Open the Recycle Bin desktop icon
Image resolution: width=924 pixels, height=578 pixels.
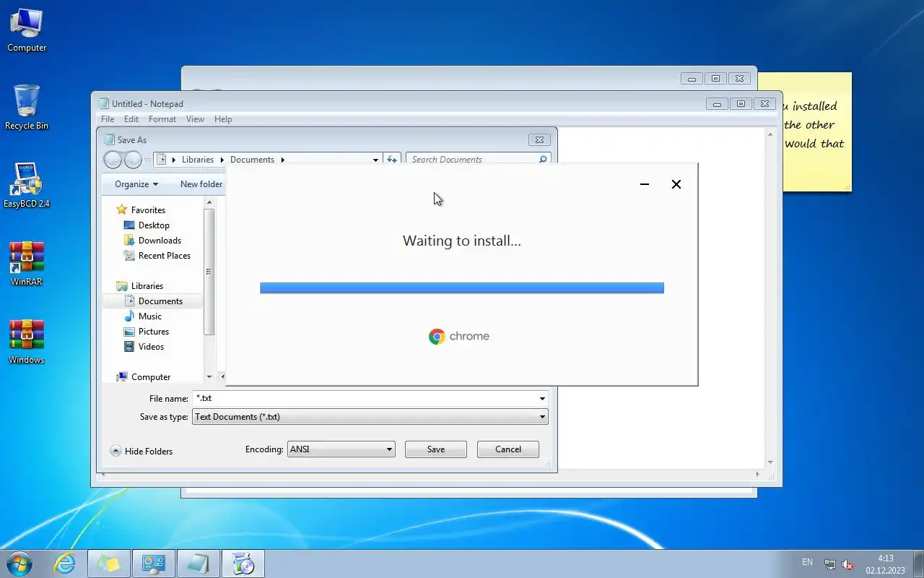pyautogui.click(x=27, y=108)
